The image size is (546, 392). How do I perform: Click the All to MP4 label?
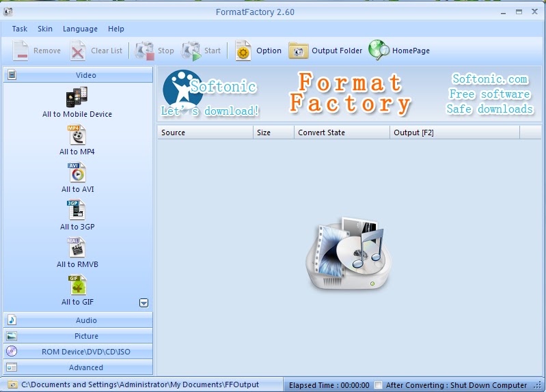(77, 152)
